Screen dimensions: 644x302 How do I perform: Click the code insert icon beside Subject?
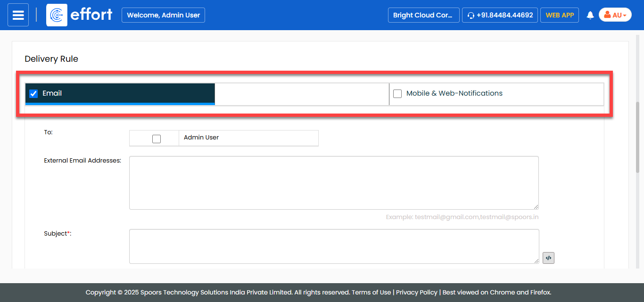pyautogui.click(x=548, y=258)
